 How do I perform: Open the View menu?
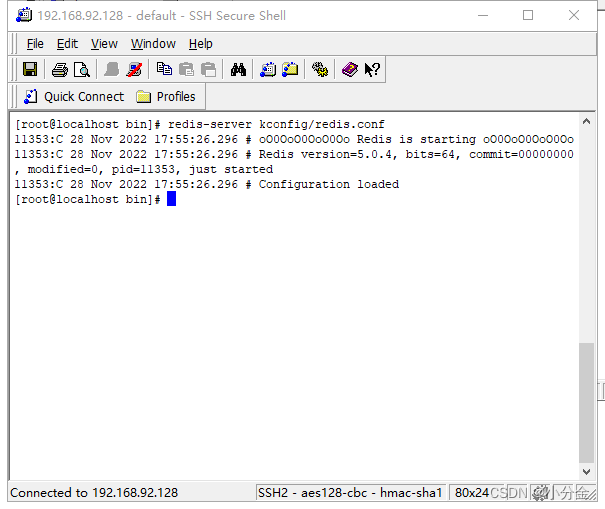(104, 44)
